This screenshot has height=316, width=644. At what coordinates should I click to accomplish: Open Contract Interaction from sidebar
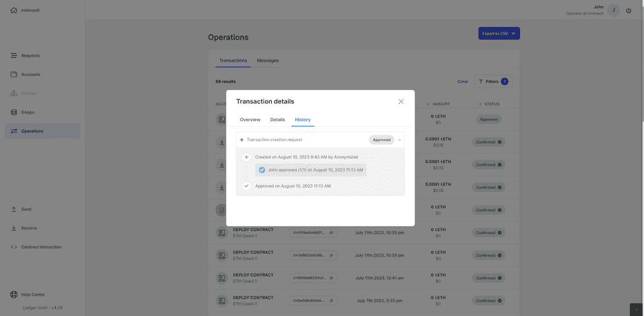(x=41, y=247)
